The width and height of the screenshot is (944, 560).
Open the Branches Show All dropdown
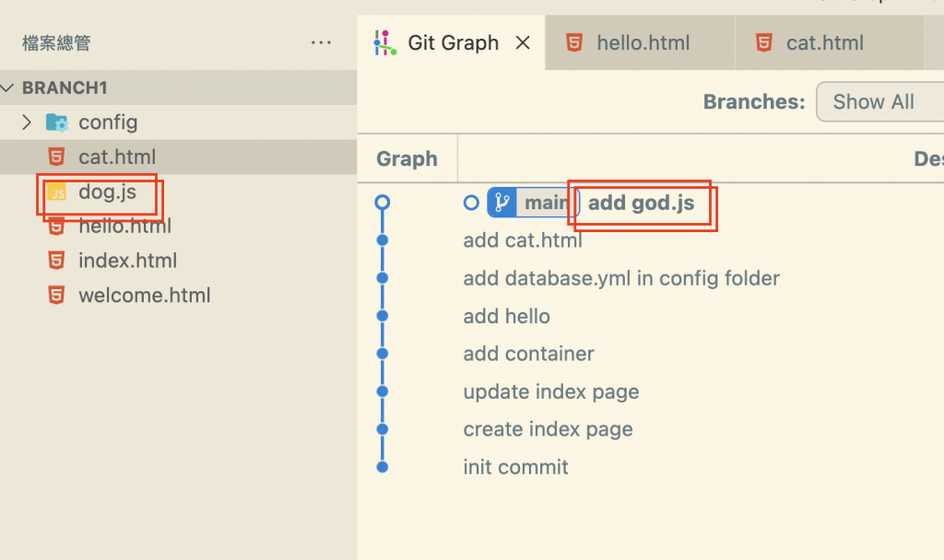(x=879, y=102)
